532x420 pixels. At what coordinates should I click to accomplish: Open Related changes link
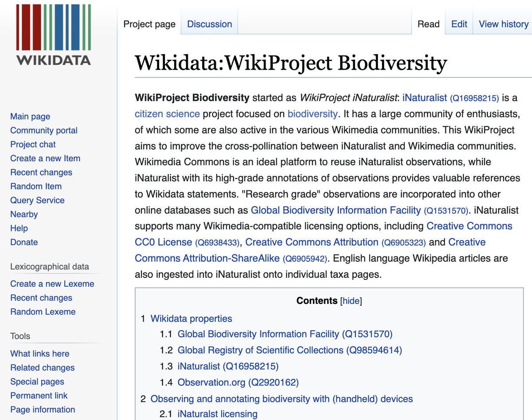point(43,368)
